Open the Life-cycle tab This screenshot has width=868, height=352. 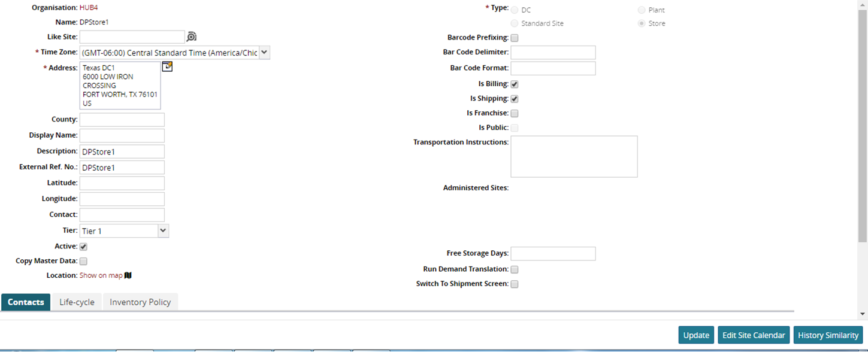pos(77,302)
